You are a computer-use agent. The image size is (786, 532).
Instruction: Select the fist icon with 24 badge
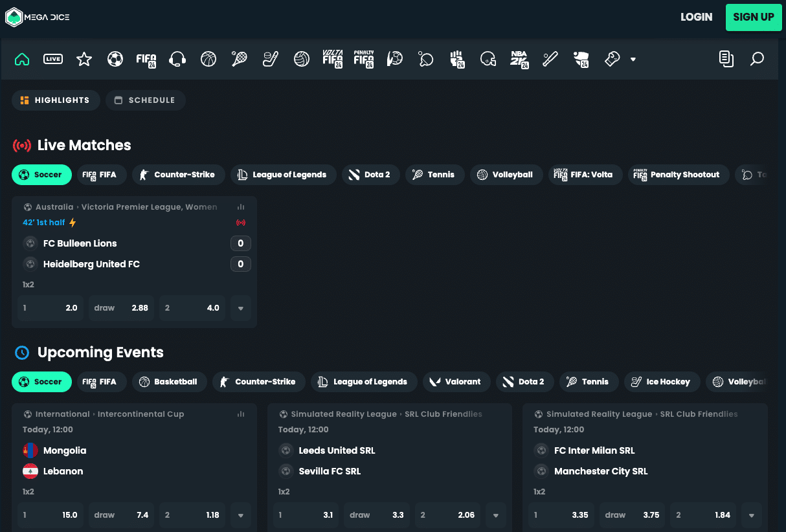pyautogui.click(x=457, y=60)
